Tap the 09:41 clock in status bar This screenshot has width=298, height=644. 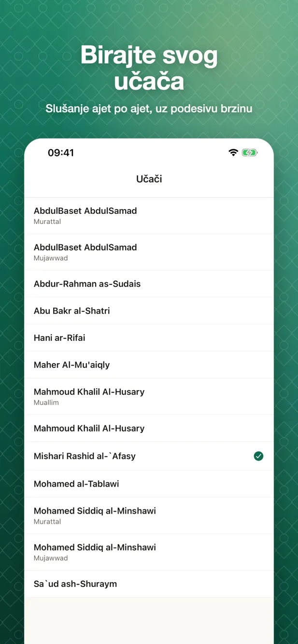click(x=61, y=153)
